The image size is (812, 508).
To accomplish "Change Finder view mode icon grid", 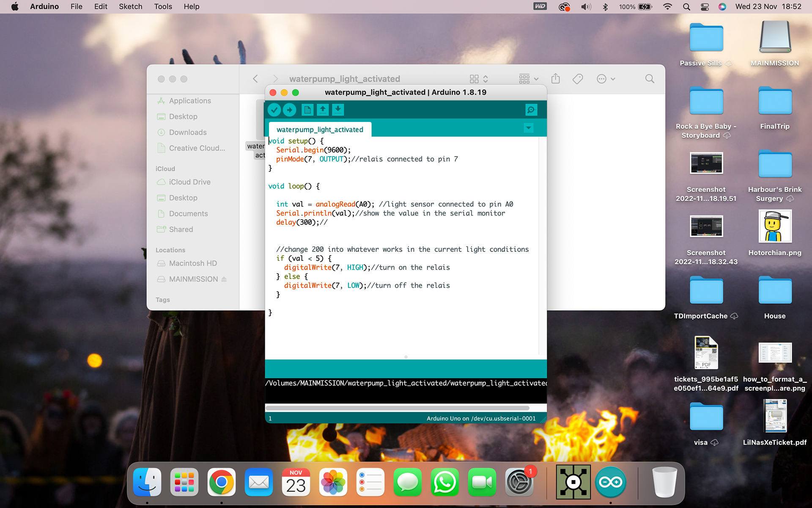I will tap(479, 79).
